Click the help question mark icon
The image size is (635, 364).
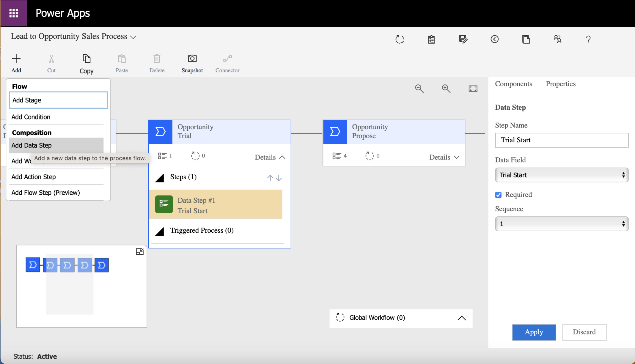[x=588, y=39]
